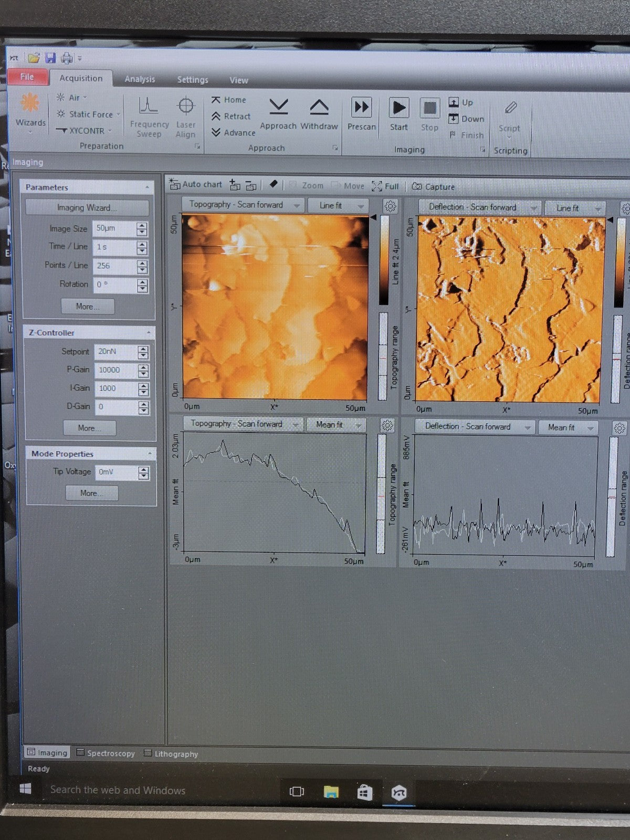Click Auto chart toolbar button

click(x=196, y=184)
